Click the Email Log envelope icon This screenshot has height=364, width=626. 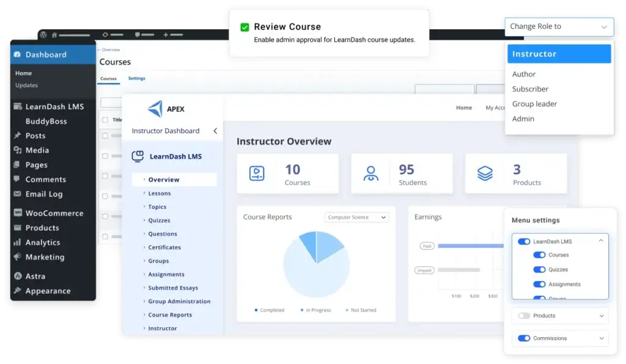coord(17,194)
